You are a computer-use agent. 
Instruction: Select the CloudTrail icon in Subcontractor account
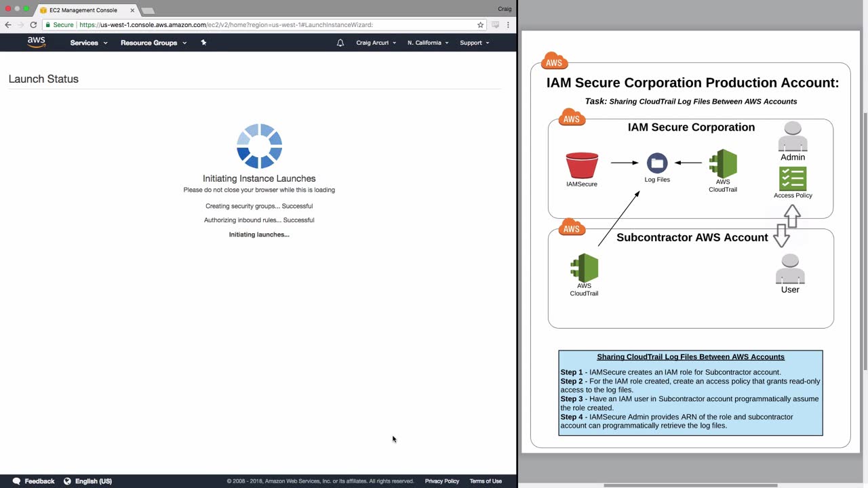pyautogui.click(x=584, y=268)
